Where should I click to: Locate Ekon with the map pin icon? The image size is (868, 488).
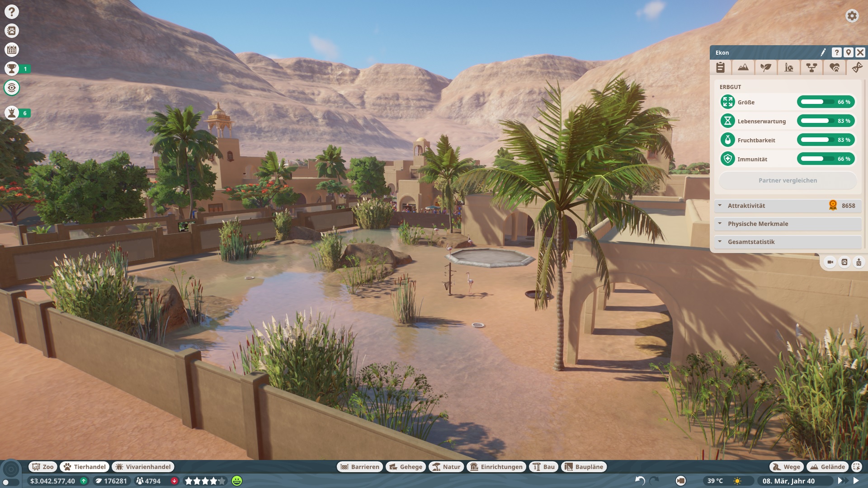848,52
